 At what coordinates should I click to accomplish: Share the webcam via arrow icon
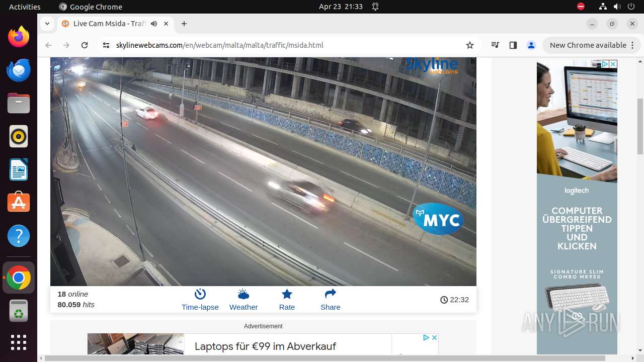click(x=331, y=300)
